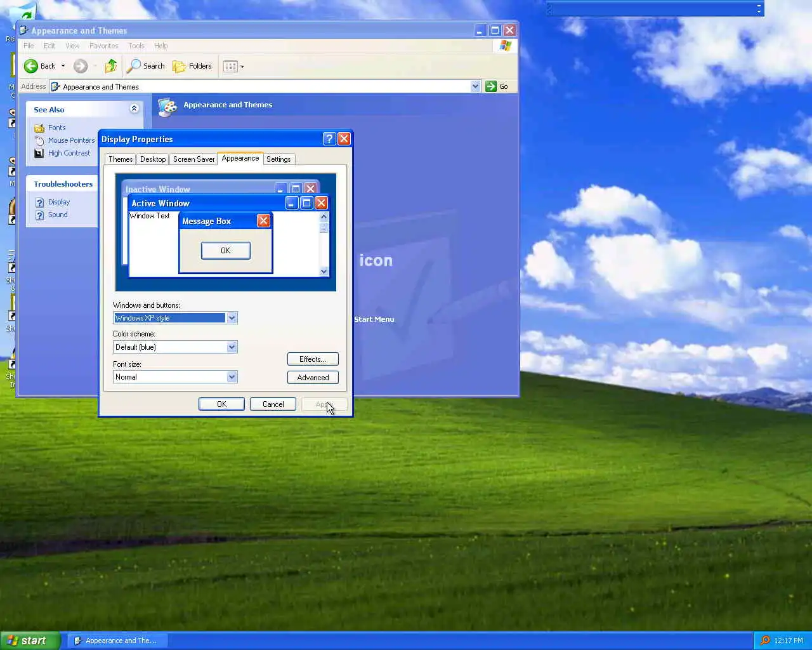Click the Advanced button
The image size is (812, 650).
pos(313,378)
